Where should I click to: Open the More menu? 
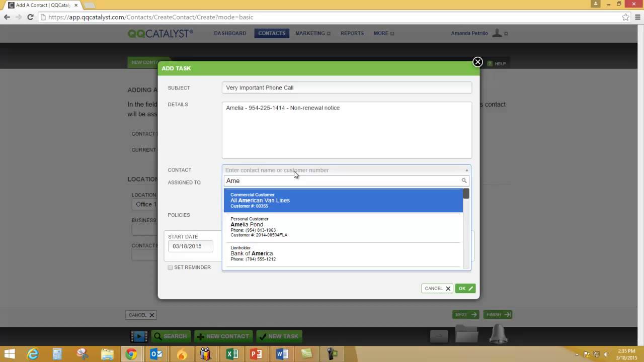383,33
